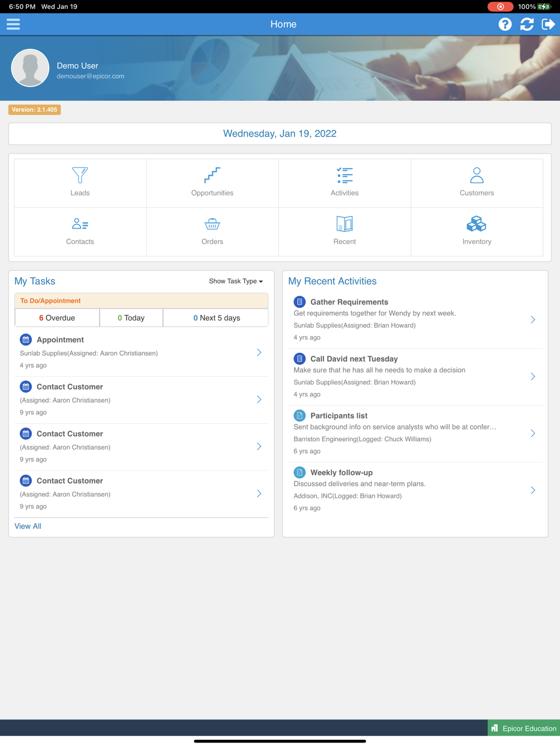Click the battery icon in status bar
The width and height of the screenshot is (560, 747).
pos(544,7)
